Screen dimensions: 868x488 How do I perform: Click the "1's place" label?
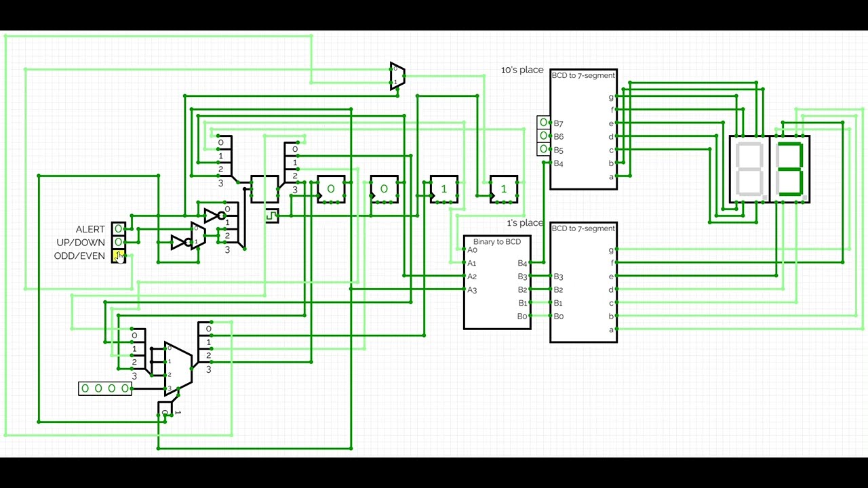tap(525, 223)
